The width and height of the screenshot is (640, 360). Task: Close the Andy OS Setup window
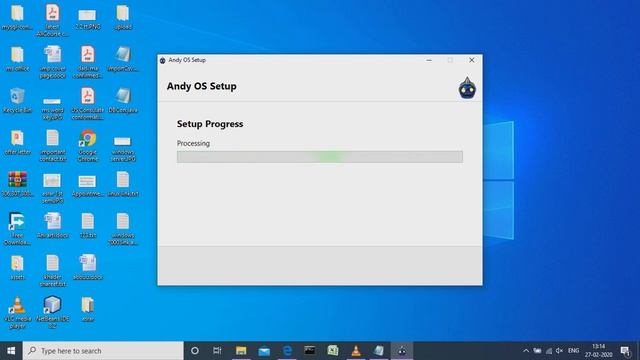[471, 60]
